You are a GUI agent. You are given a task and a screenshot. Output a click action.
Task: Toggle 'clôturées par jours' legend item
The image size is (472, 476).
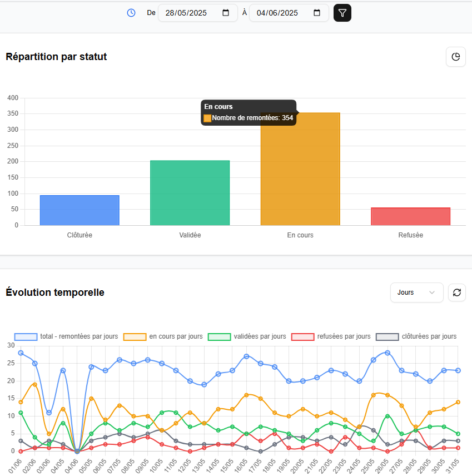(416, 336)
